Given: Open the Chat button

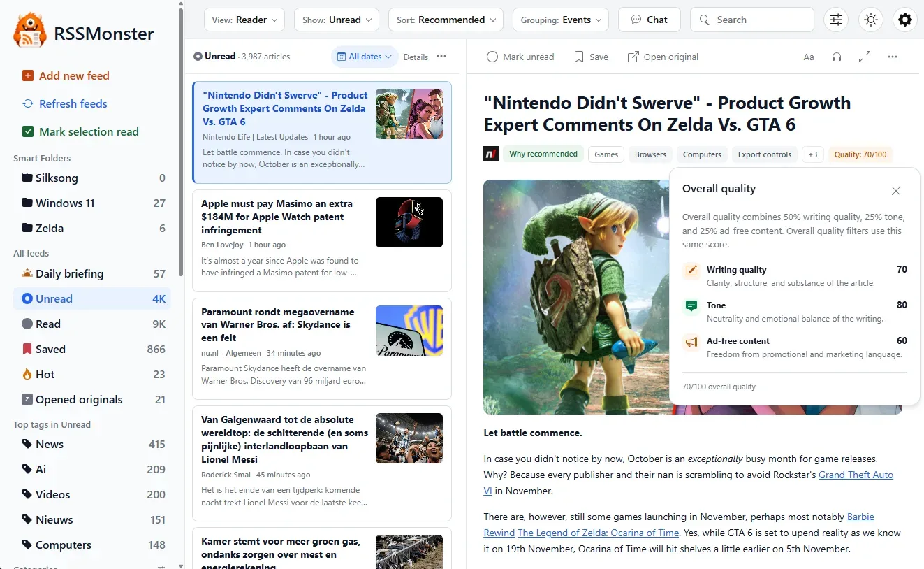Looking at the screenshot, I should point(650,20).
